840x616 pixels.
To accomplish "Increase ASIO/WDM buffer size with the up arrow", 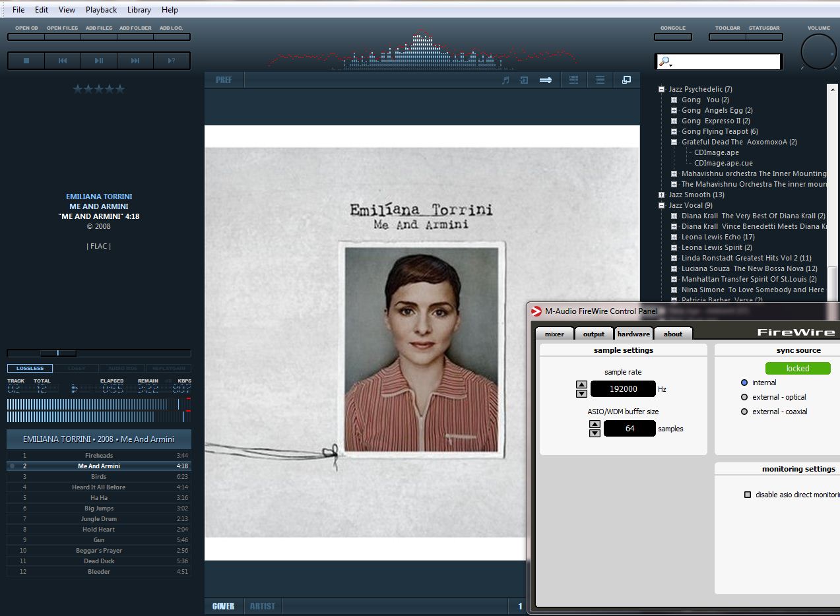I will tap(595, 424).
